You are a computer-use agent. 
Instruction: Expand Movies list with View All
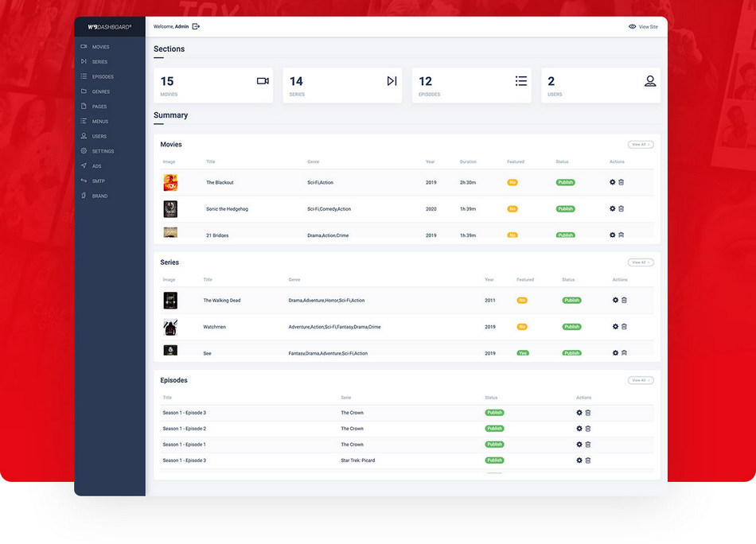point(640,145)
